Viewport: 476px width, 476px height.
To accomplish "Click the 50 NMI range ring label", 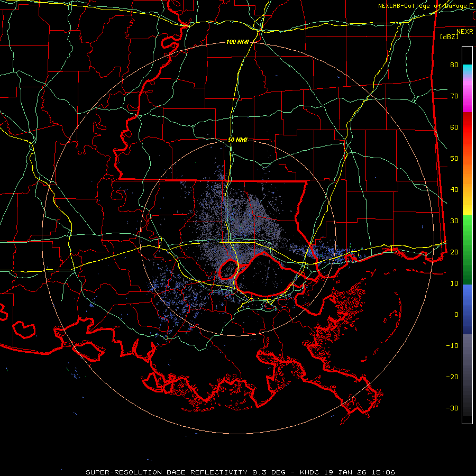I will 237,140.
